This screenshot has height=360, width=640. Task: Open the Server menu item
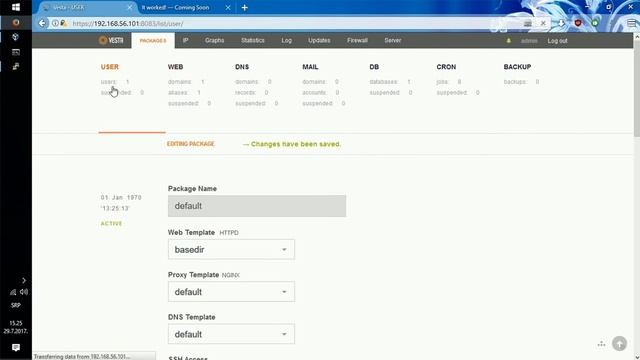point(393,40)
